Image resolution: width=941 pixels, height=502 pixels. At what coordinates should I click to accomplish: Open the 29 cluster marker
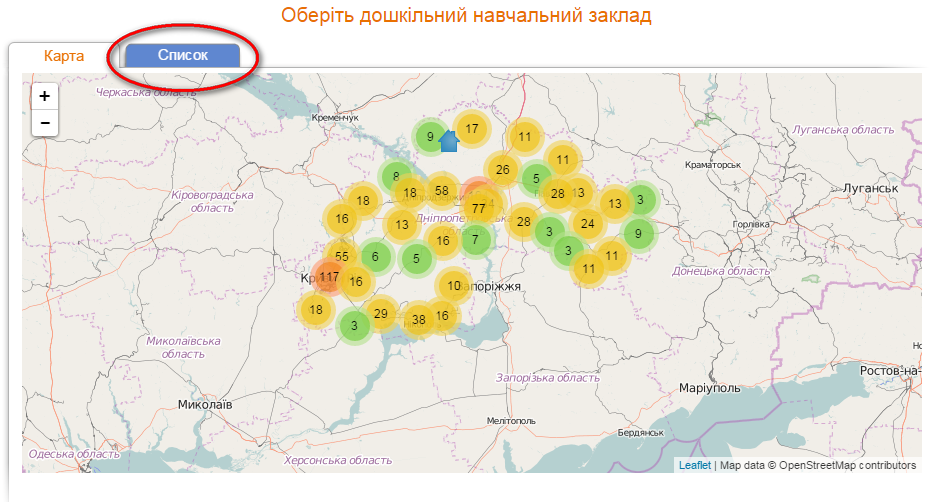coord(380,313)
